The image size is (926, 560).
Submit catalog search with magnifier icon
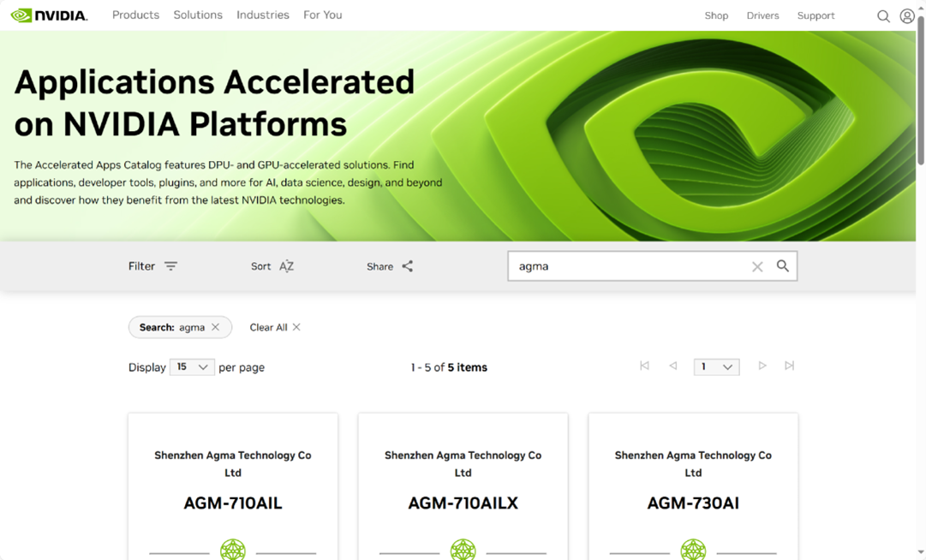pos(782,265)
